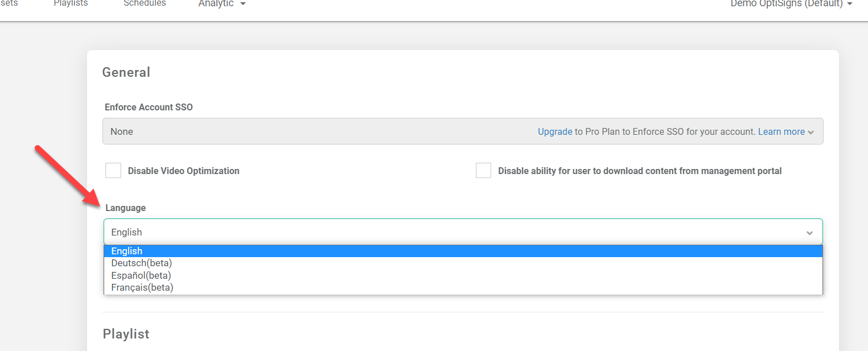This screenshot has height=351, width=868.
Task: Switch to the Schedules tab
Action: pos(145,3)
